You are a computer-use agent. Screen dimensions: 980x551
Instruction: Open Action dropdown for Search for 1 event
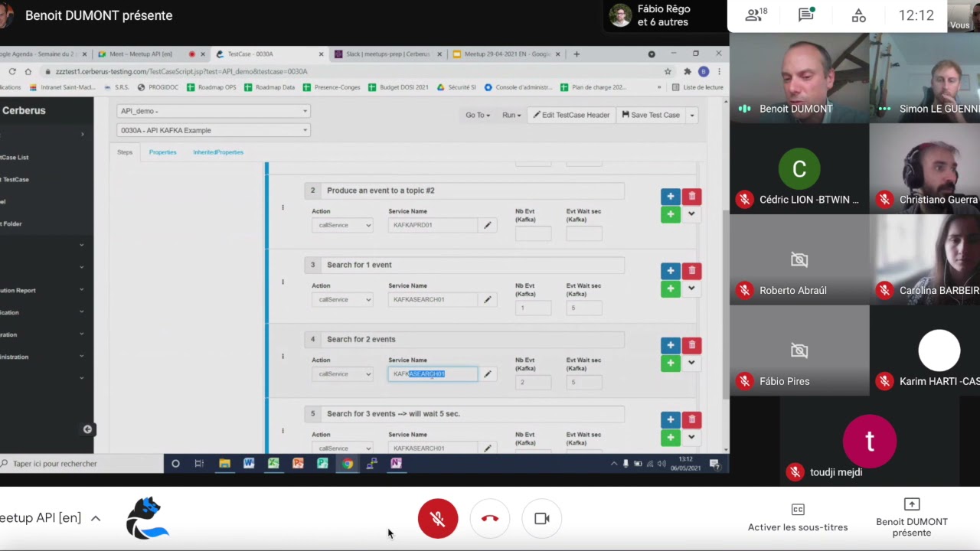pos(342,299)
